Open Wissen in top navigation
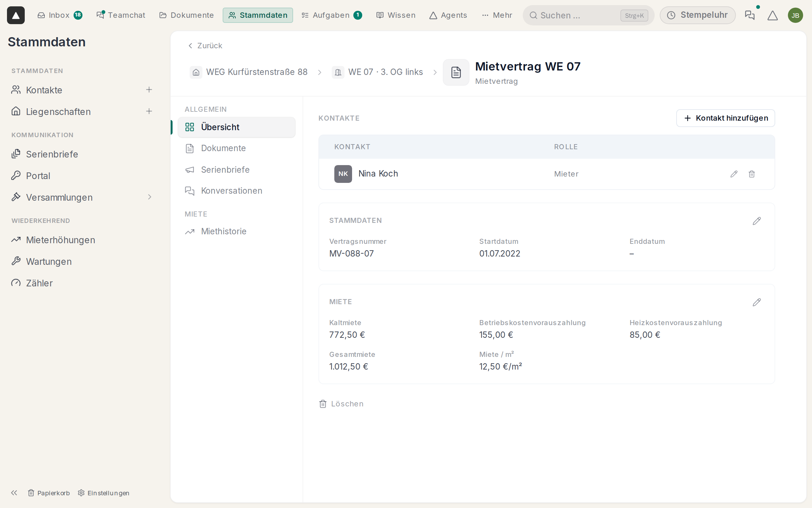Viewport: 812px width, 508px height. point(396,15)
